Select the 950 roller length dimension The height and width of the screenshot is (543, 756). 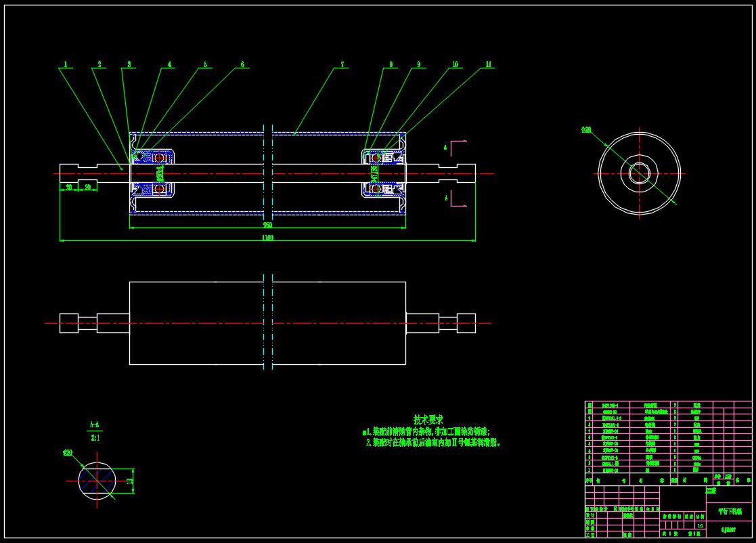[268, 223]
